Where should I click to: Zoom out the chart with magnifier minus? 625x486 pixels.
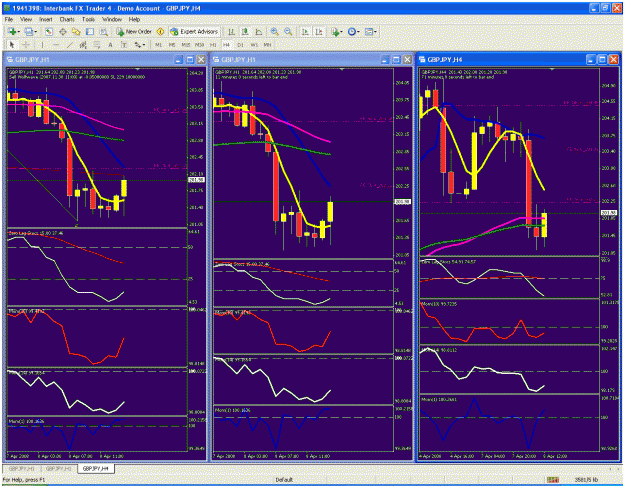point(288,31)
